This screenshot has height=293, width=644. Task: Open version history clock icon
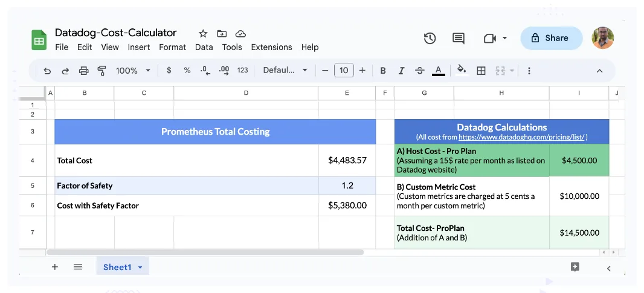coord(430,38)
